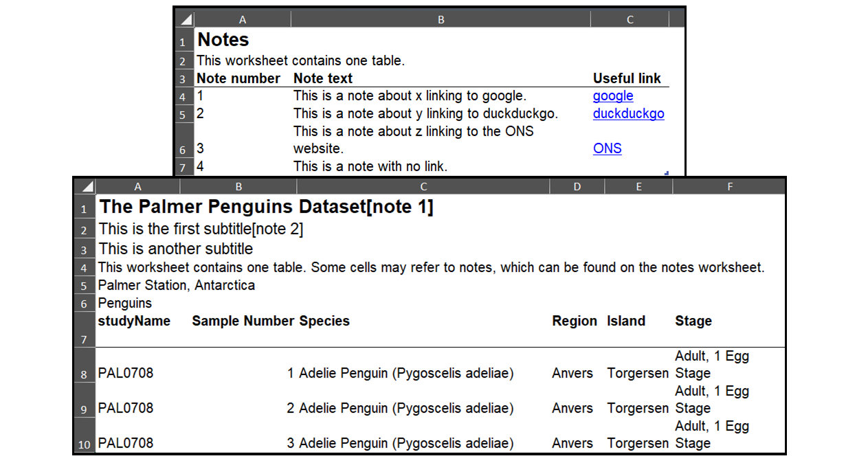Select the "Species" header cell
Viewport: 868px width, 465px height.
coord(324,321)
